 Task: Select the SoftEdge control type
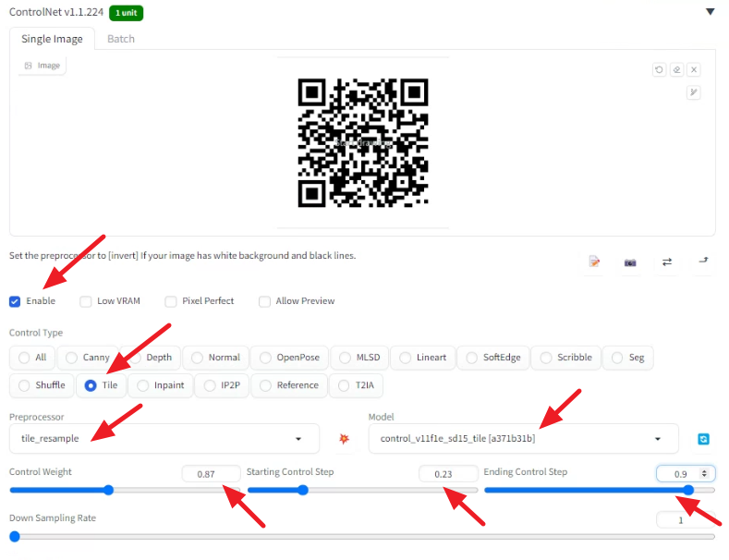tap(493, 358)
